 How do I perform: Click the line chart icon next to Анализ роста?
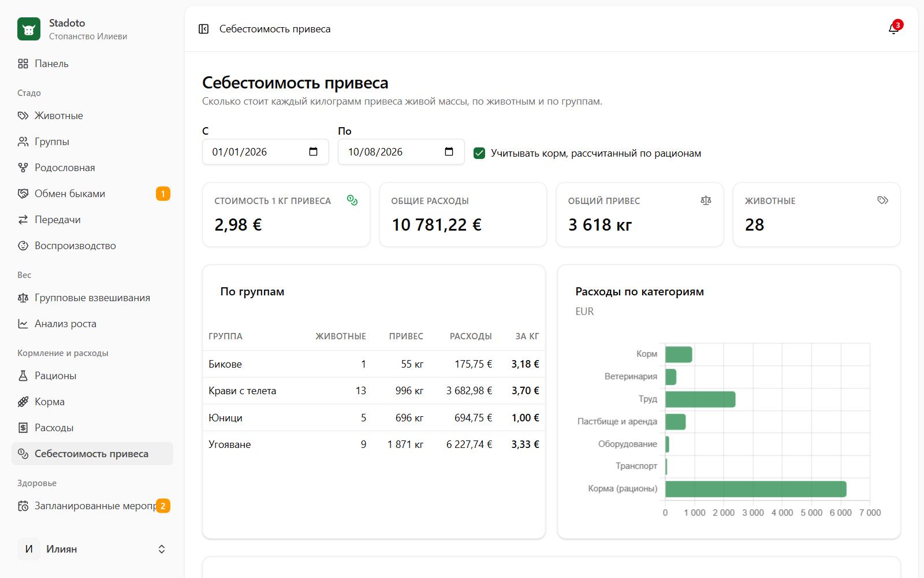click(x=23, y=324)
